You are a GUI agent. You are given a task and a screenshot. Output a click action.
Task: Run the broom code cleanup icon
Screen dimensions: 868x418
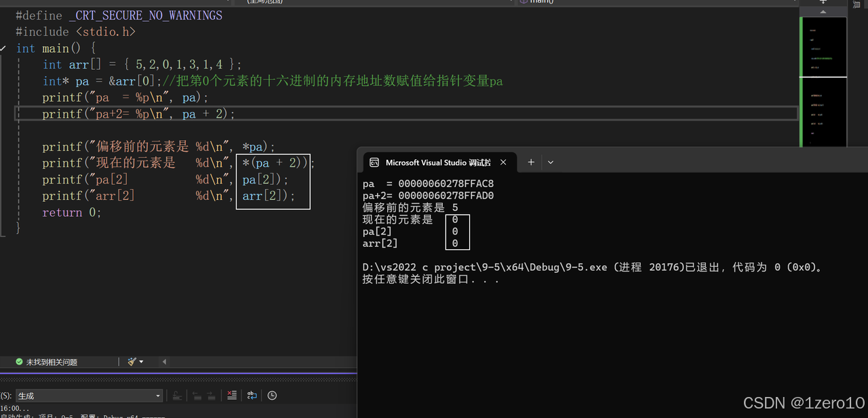pyautogui.click(x=132, y=362)
